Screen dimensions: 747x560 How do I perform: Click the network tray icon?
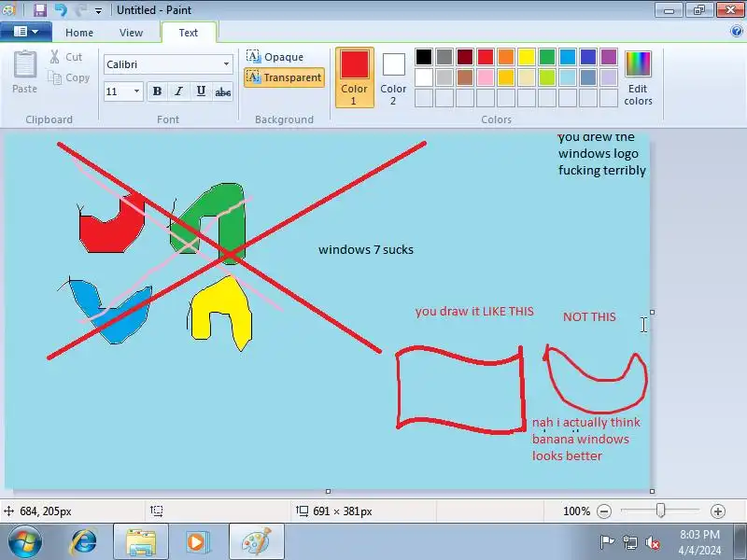coord(630,542)
